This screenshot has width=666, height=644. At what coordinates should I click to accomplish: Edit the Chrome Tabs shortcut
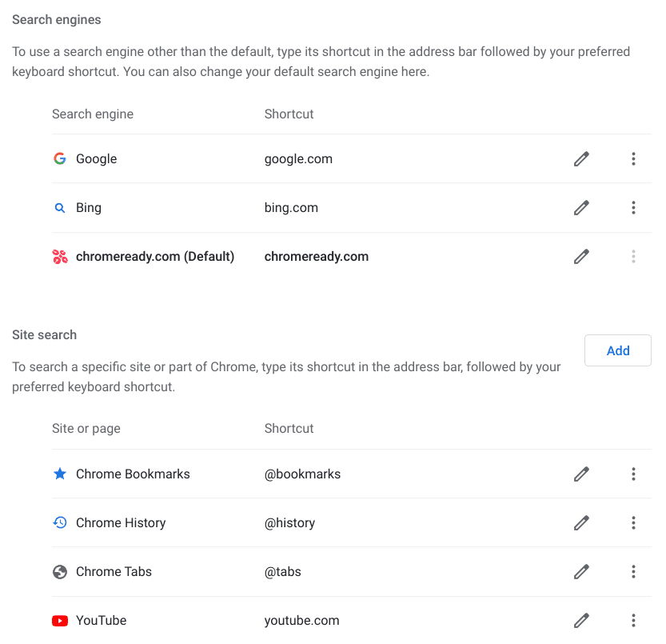click(x=581, y=572)
